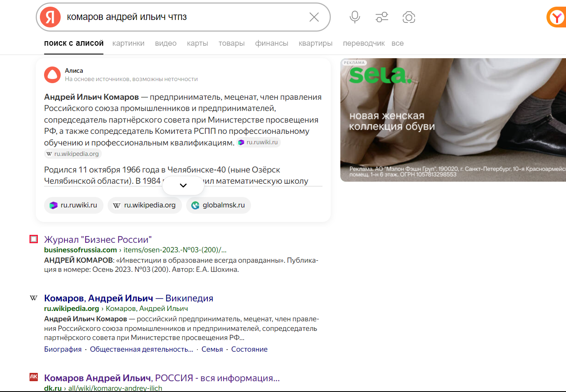Open inline ru.ruwiki.ru source citation
Image resolution: width=566 pixels, height=392 pixels.
tap(258, 142)
